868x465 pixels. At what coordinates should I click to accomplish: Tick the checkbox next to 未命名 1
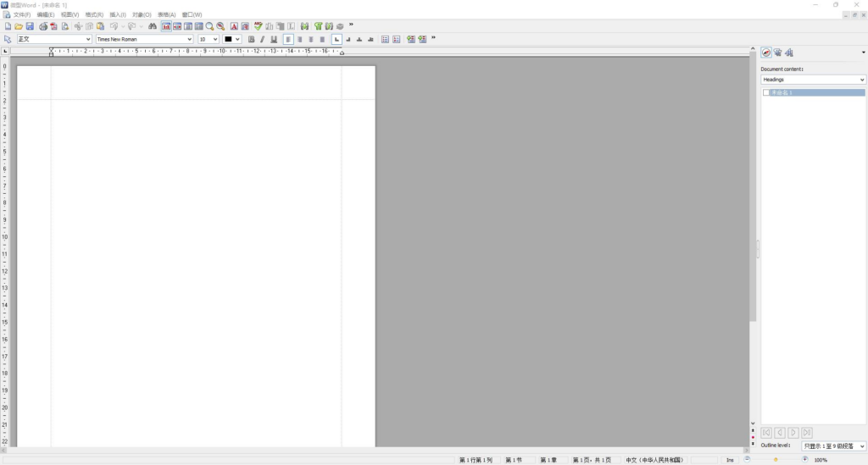[x=766, y=93]
